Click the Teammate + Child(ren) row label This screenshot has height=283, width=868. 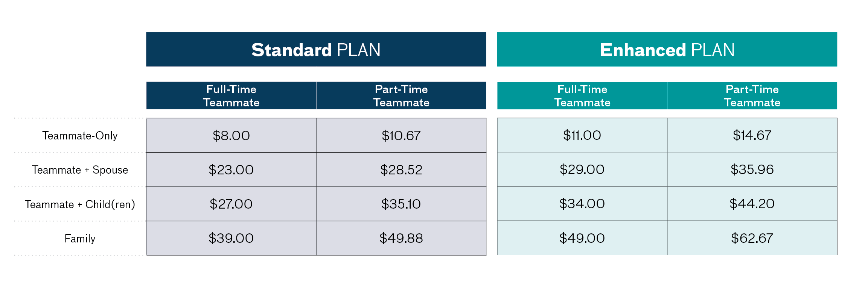pos(80,204)
